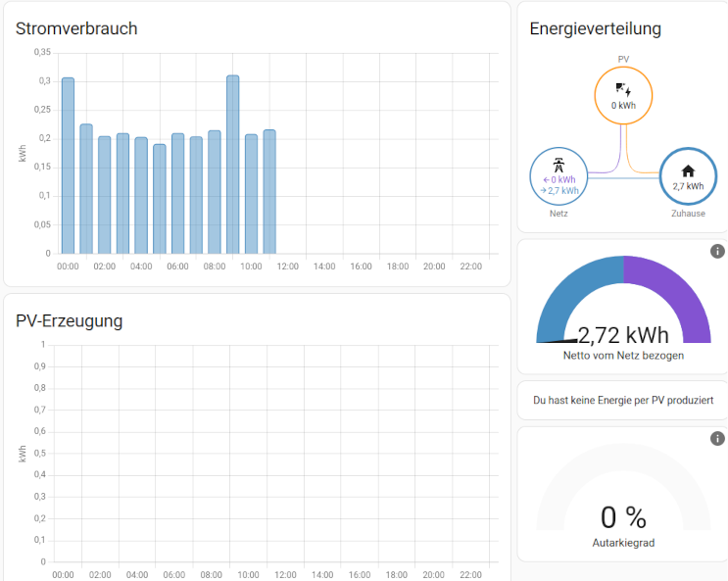The image size is (728, 581).
Task: Click the '2,7 kWh' value under home icon
Action: [688, 185]
